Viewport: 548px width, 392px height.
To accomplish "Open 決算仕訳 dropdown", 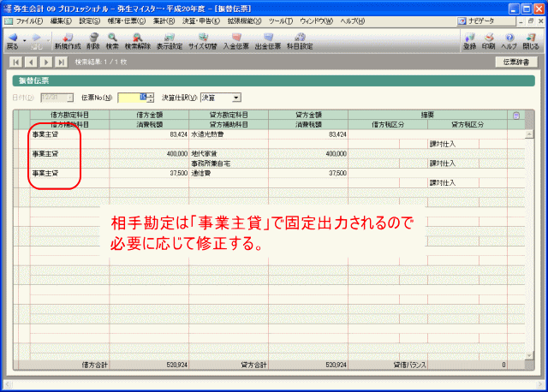I will tap(236, 98).
